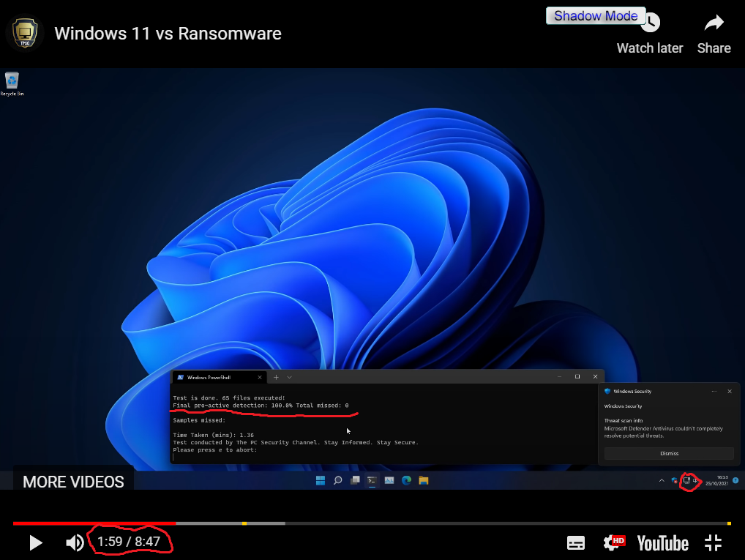745x560 pixels.
Task: Seek along the red video progress bar
Action: coord(94,523)
